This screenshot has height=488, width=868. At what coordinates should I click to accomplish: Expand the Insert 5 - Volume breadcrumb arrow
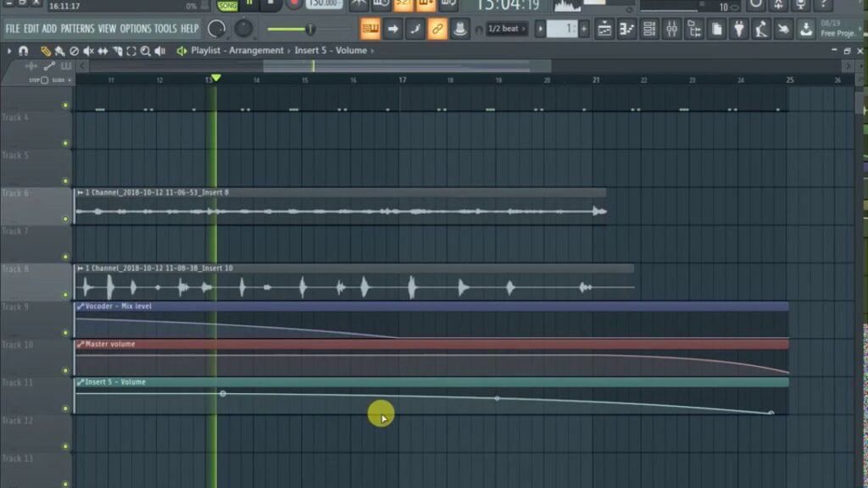(373, 50)
